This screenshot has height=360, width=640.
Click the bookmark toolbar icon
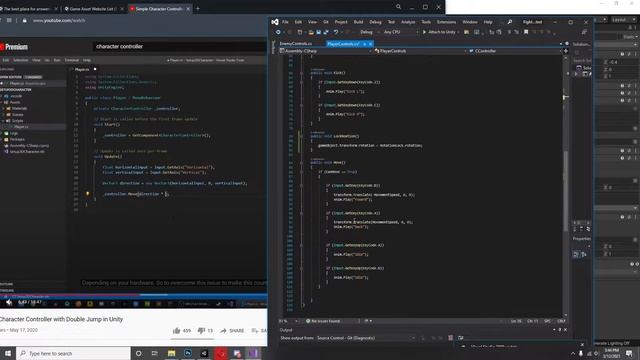[526, 32]
